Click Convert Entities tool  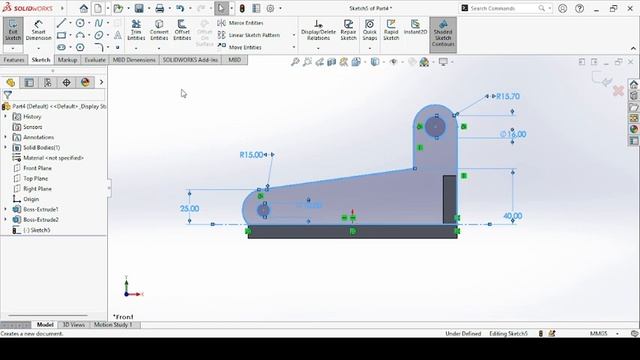click(159, 30)
